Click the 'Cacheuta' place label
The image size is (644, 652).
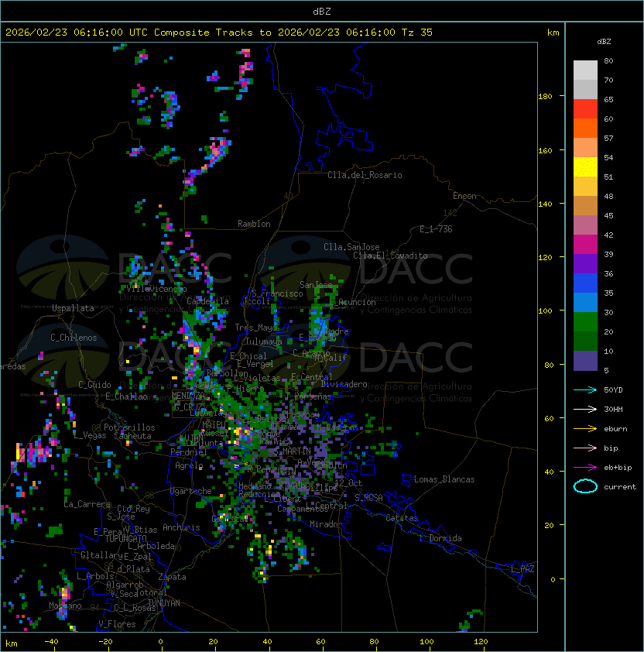[x=132, y=436]
